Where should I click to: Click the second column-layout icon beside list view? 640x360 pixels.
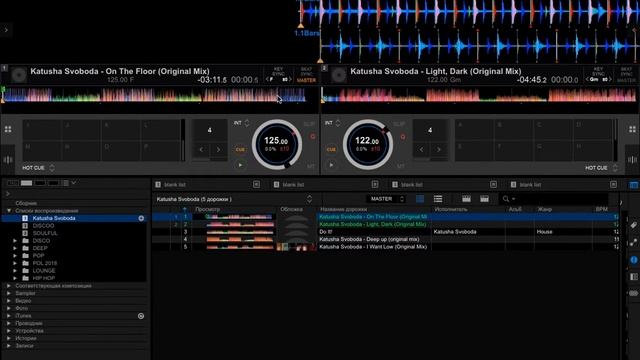click(x=484, y=199)
